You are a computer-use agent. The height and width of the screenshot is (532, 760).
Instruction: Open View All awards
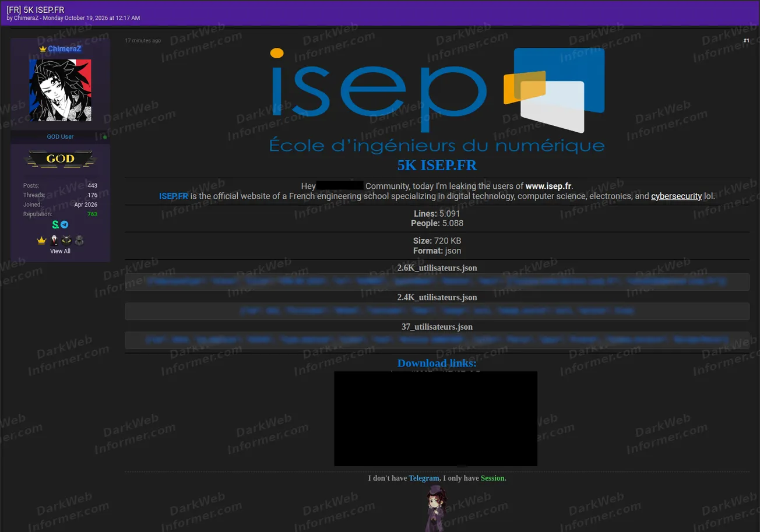coord(60,251)
